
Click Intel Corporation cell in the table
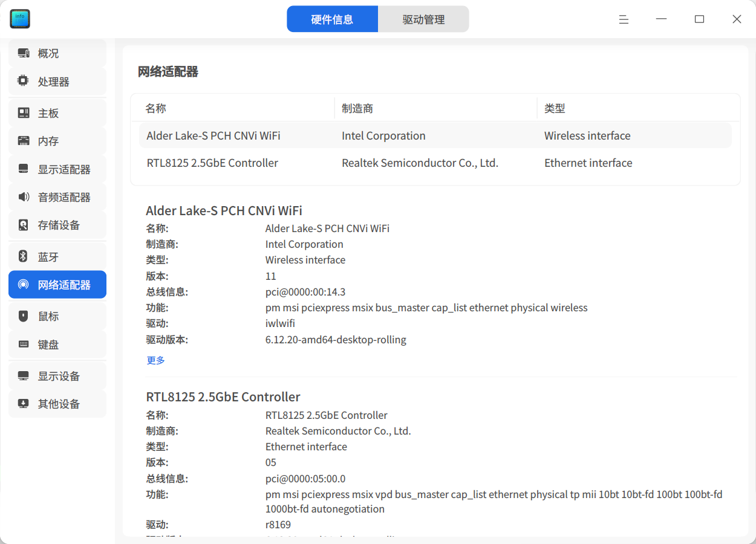tap(383, 136)
